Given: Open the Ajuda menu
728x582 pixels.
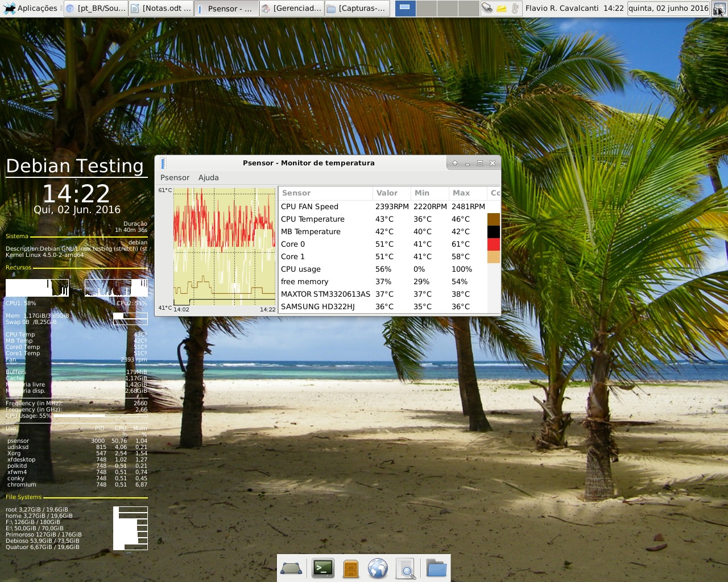Looking at the screenshot, I should 208,177.
